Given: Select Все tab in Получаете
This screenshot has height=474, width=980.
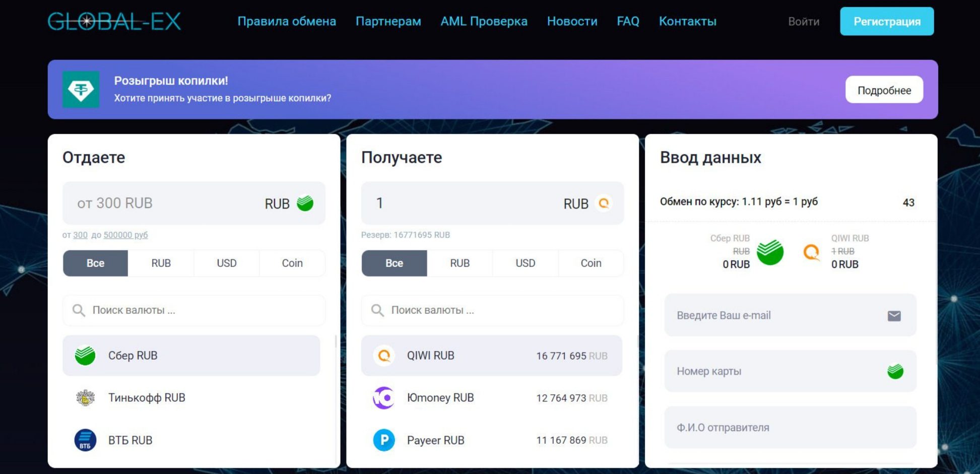Looking at the screenshot, I should 394,263.
